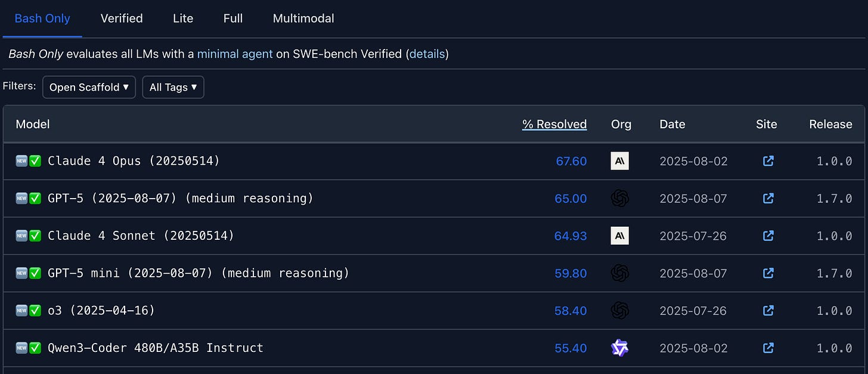Image resolution: width=868 pixels, height=374 pixels.
Task: Open site link icon for GPT-5 mini row
Action: (x=768, y=273)
